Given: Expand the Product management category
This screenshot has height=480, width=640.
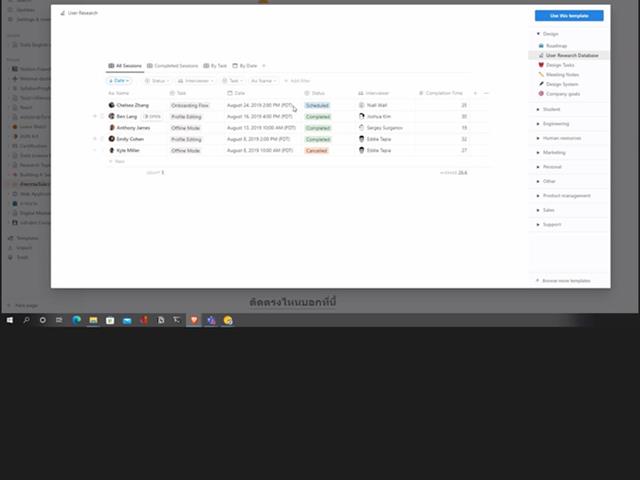Looking at the screenshot, I should 538,196.
